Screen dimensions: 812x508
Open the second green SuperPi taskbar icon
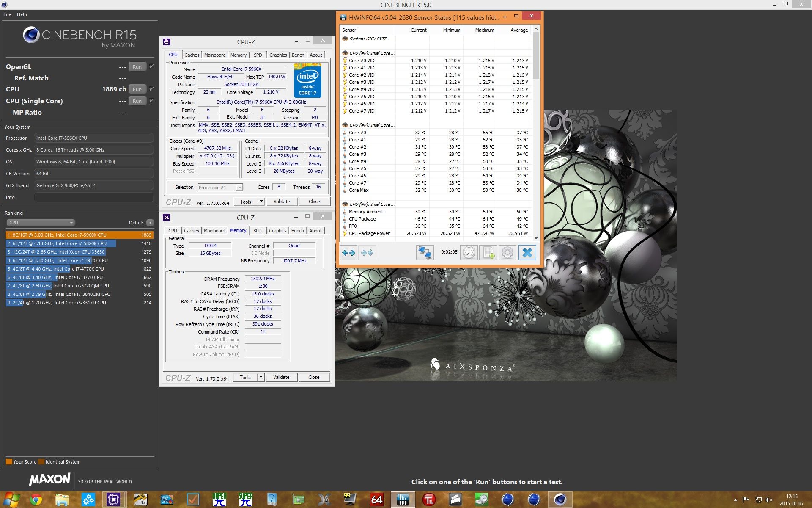tap(245, 500)
